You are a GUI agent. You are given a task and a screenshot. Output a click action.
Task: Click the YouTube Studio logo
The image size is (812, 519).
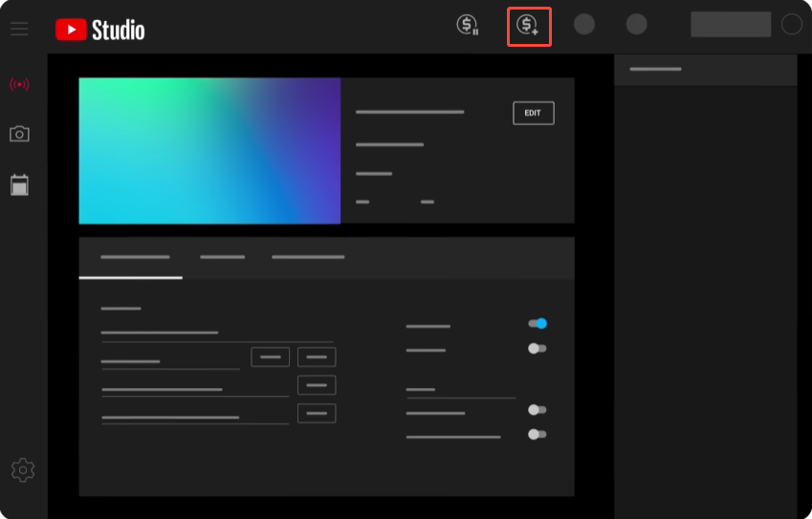click(x=100, y=30)
